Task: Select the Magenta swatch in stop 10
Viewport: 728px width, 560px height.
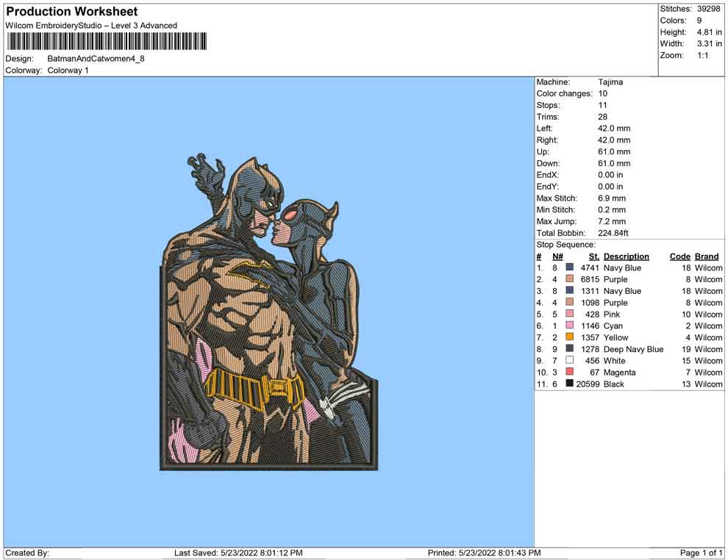Action: 570,373
